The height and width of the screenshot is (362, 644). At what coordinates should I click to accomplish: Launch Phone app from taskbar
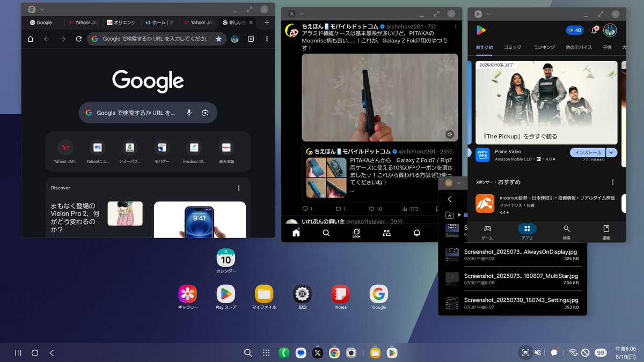coord(284,353)
